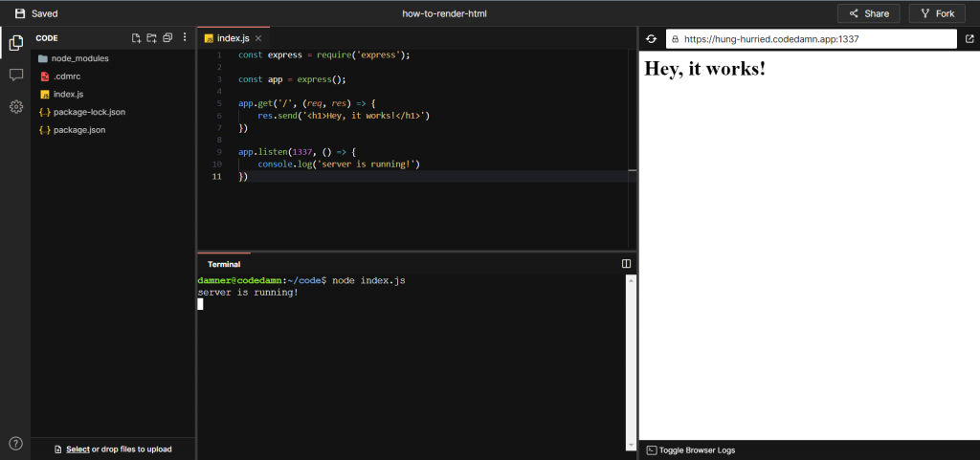The image size is (980, 460).
Task: Reload the browser preview
Action: tap(651, 38)
